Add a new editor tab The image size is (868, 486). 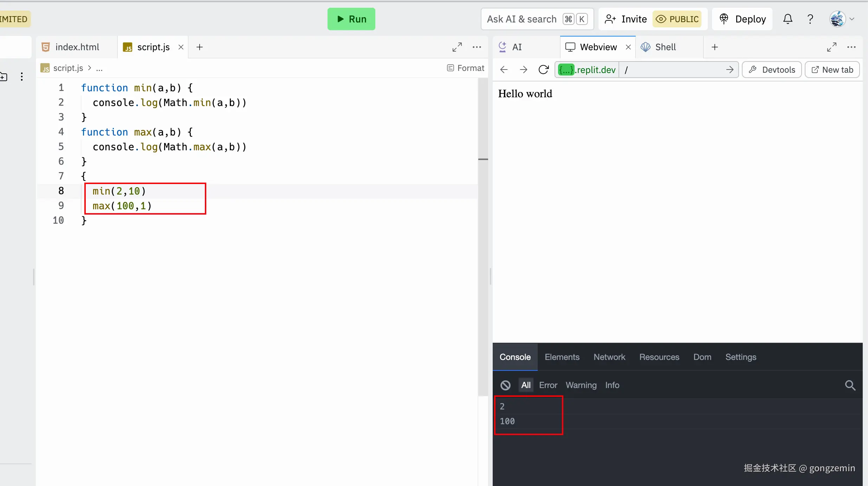point(200,47)
